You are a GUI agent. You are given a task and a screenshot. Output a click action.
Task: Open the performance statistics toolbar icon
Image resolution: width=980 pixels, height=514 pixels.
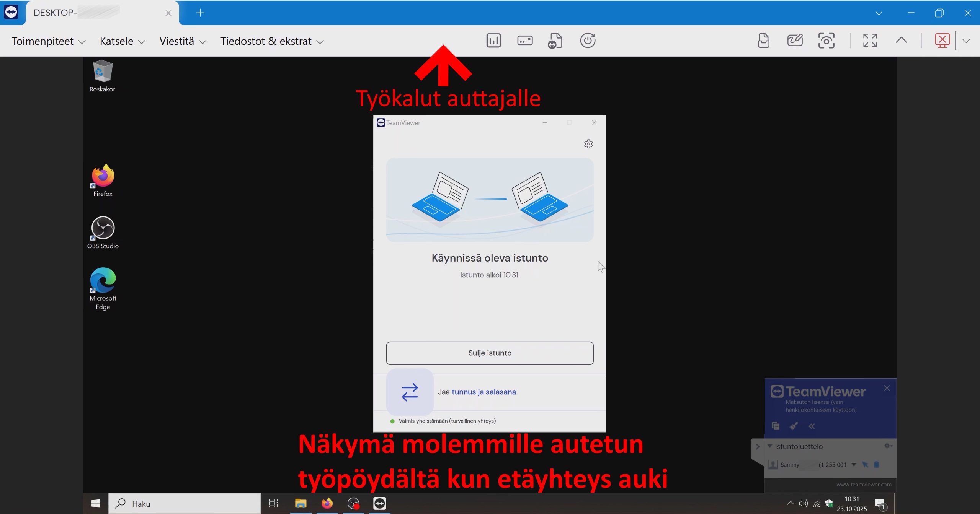[493, 41]
